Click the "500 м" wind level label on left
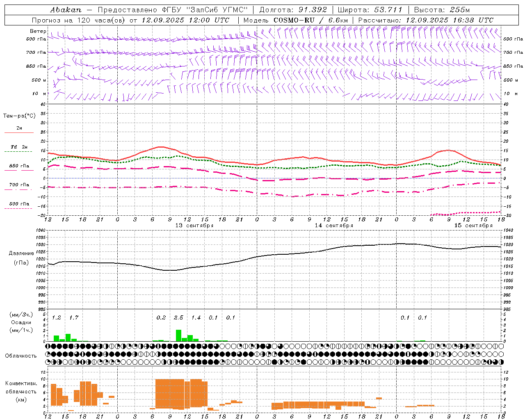 pos(39,80)
